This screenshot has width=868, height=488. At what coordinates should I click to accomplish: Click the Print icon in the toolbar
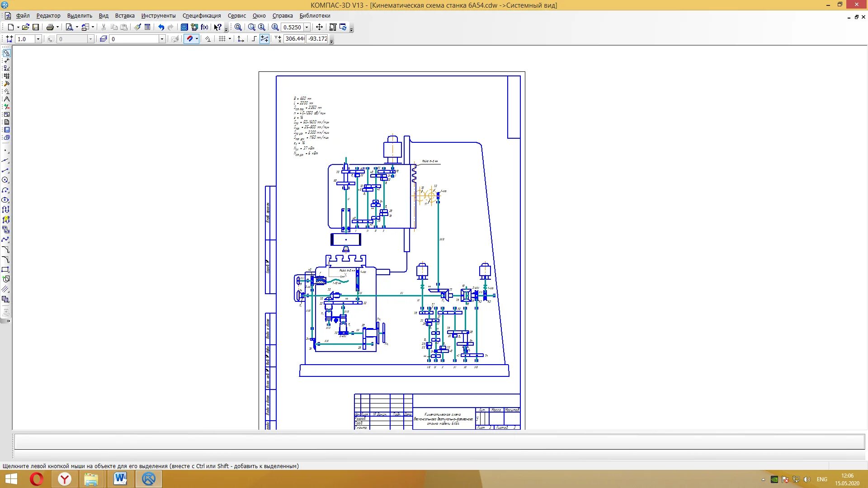(50, 27)
